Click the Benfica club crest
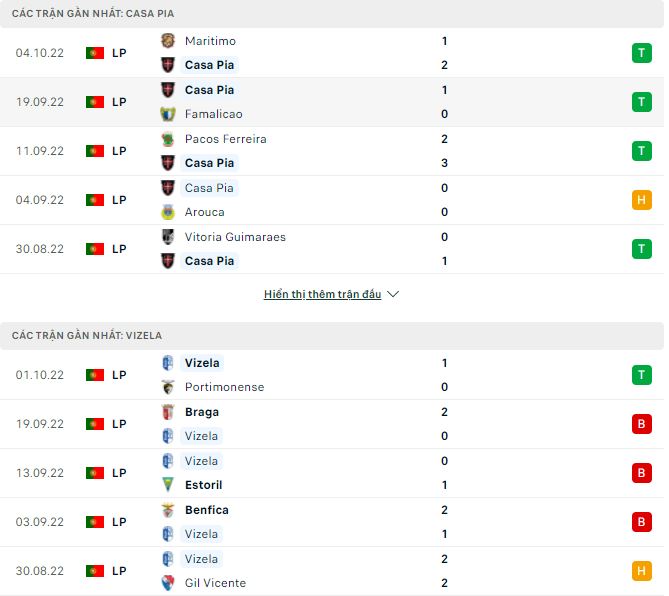 (x=168, y=510)
